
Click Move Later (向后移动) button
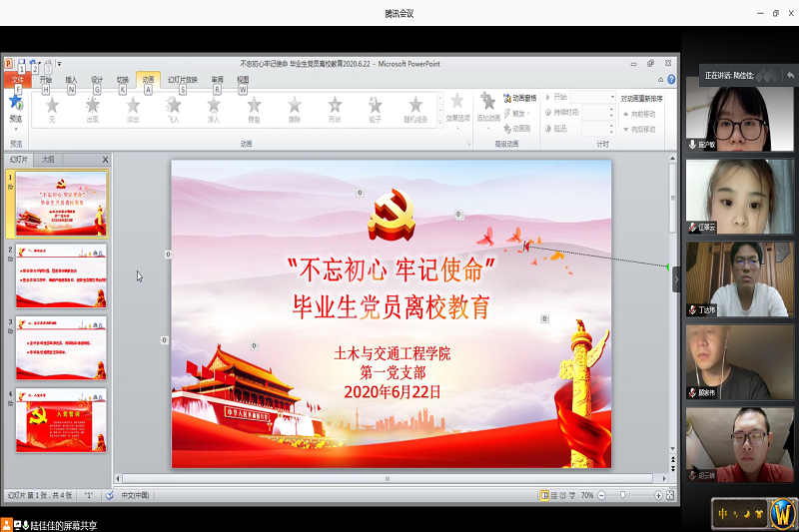pos(640,130)
